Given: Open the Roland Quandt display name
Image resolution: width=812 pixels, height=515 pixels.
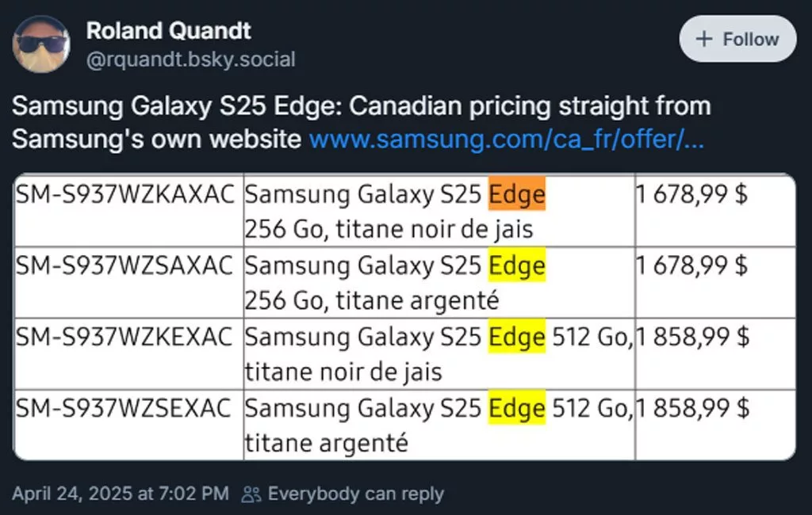Looking at the screenshot, I should click(x=168, y=31).
